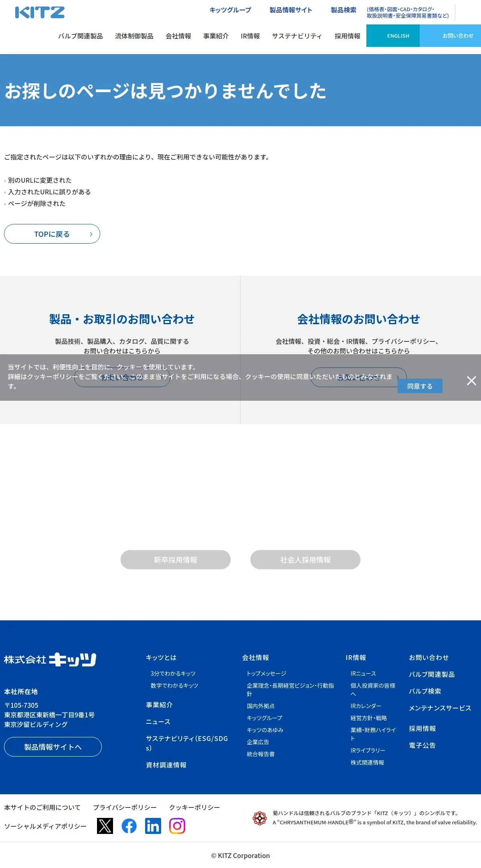The height and width of the screenshot is (868, 481).
Task: Open ソーシャルメディアポリシー link
Action: [x=45, y=826]
